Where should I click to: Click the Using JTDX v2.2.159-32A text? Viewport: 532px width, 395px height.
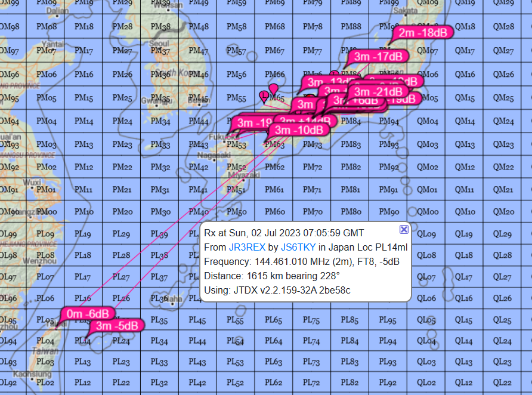pyautogui.click(x=277, y=291)
